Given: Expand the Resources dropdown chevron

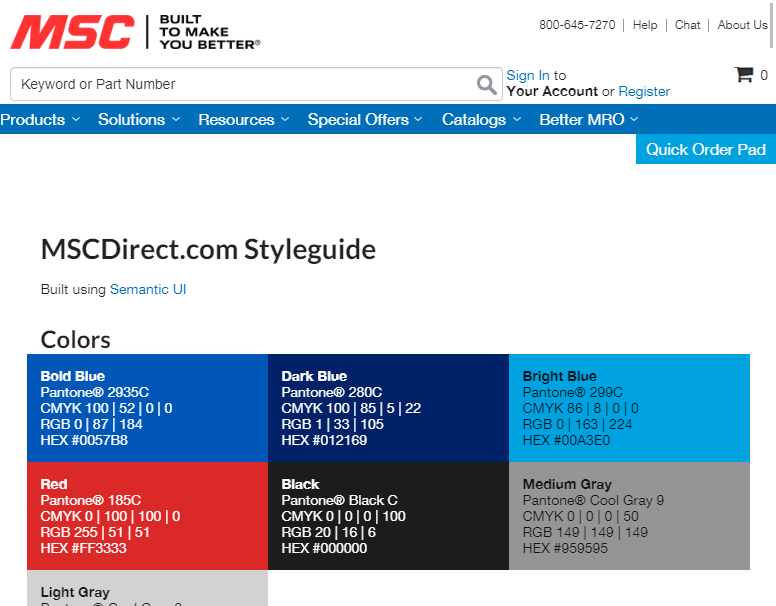Looking at the screenshot, I should pyautogui.click(x=285, y=119).
